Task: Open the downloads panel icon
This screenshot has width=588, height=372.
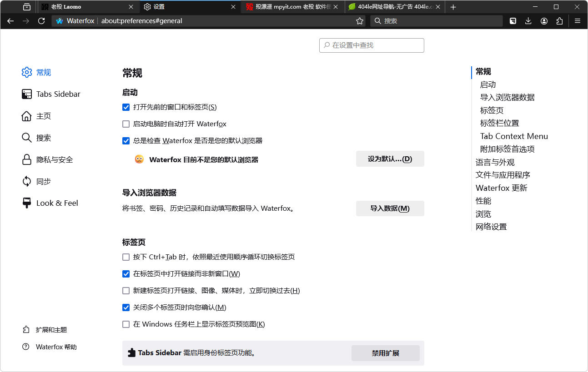Action: pos(528,21)
